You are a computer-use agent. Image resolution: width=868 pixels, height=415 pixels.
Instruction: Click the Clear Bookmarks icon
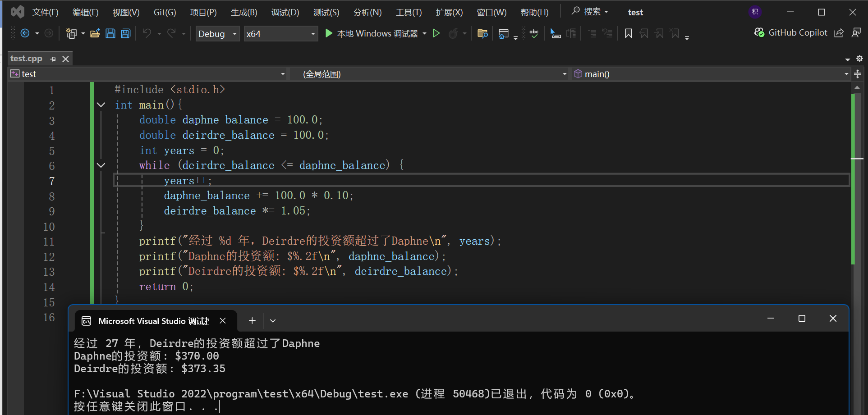675,33
